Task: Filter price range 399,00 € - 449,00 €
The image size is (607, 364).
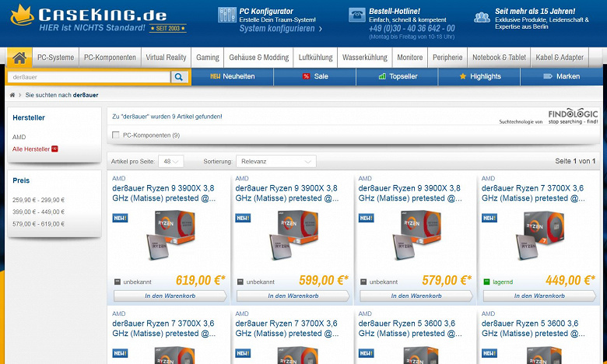Action: [38, 212]
